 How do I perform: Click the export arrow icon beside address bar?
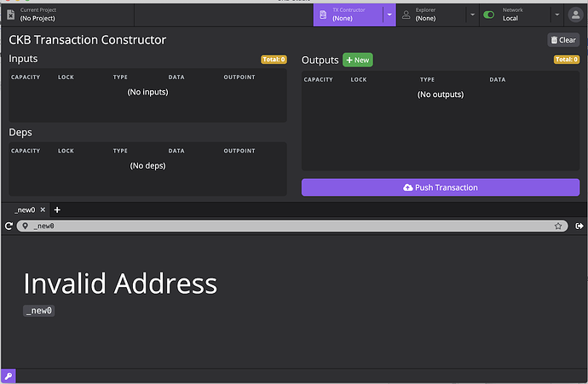tap(579, 226)
